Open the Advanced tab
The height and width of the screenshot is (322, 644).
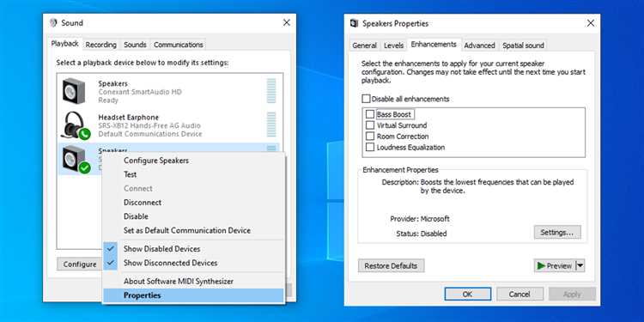(x=479, y=46)
